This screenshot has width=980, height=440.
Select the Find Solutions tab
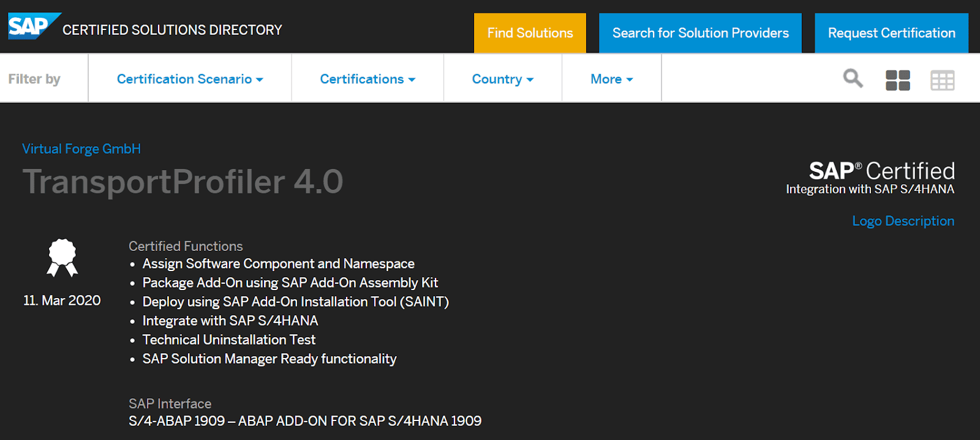click(x=530, y=33)
